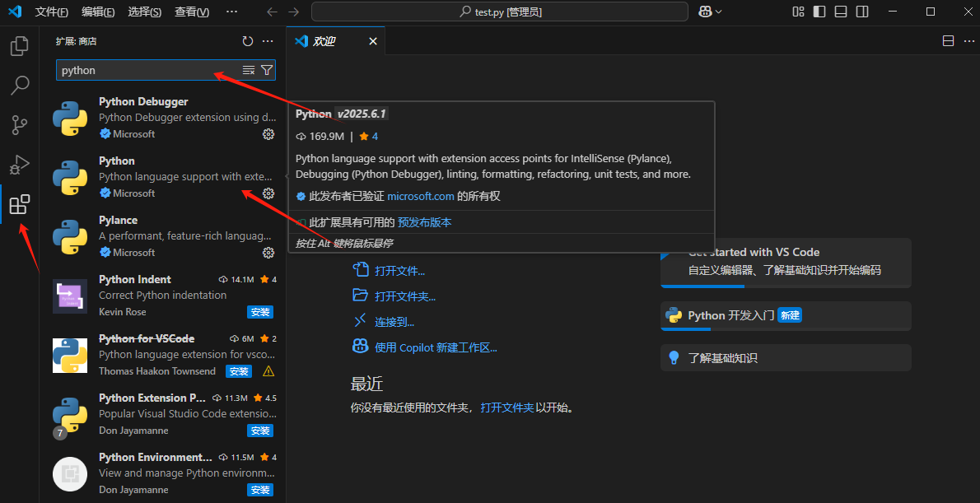Split the editor layout
This screenshot has height=503, width=980.
[948, 41]
